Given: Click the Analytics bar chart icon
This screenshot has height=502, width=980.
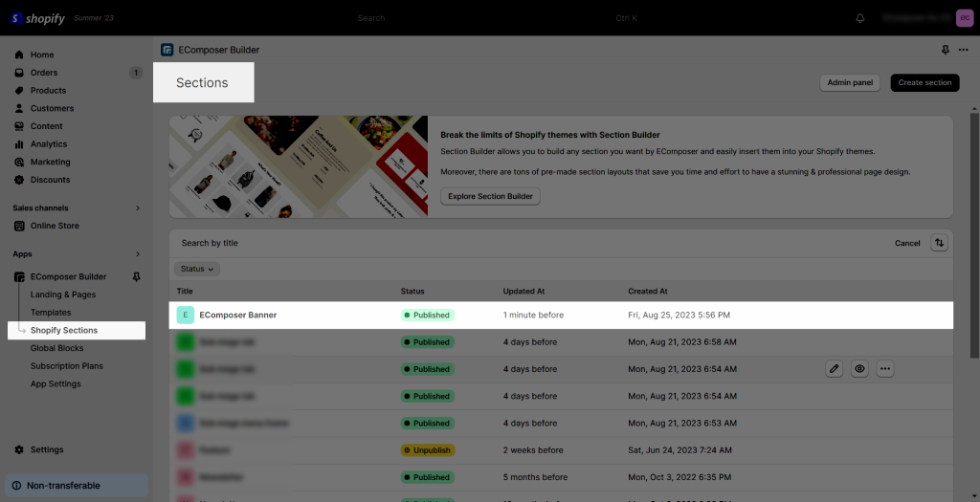Looking at the screenshot, I should [x=19, y=144].
